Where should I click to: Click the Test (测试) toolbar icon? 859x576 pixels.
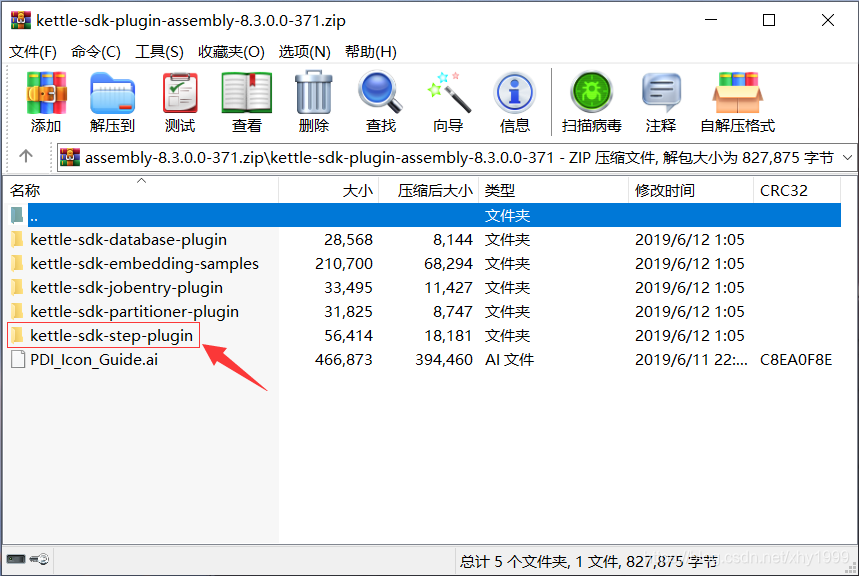point(180,93)
